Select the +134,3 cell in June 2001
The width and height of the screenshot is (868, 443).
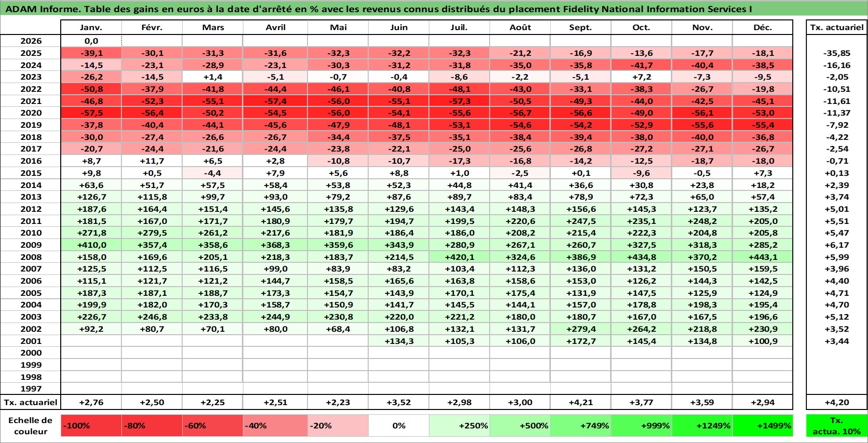(x=399, y=341)
